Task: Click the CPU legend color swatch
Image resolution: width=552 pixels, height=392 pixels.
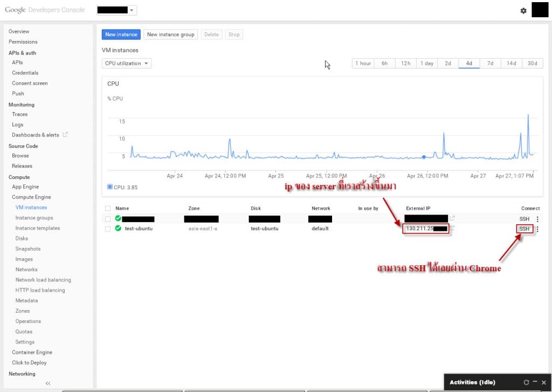Action: (110, 188)
